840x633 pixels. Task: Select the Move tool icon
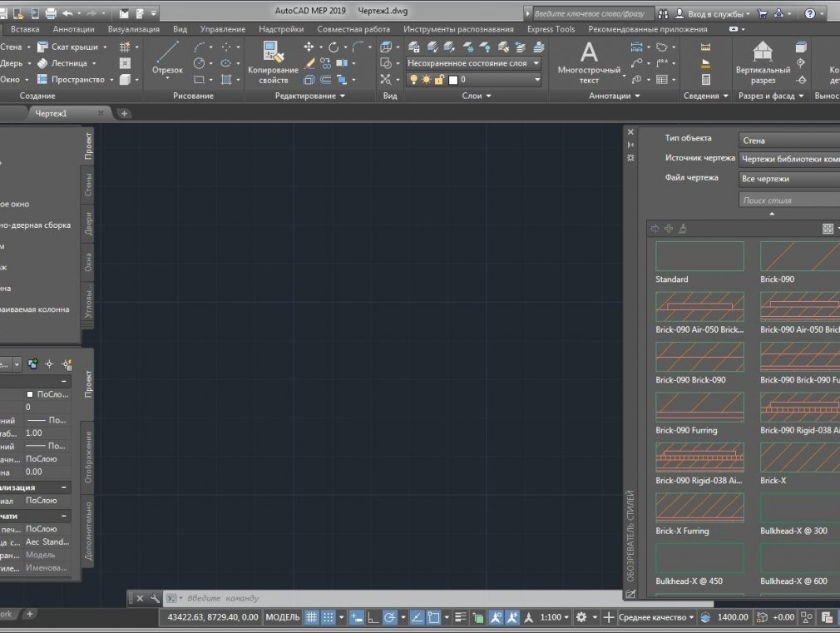(x=309, y=47)
